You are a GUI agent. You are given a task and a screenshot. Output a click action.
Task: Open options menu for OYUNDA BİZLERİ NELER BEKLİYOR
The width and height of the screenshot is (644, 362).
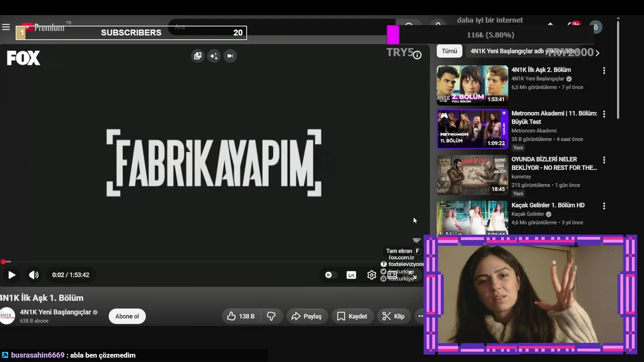pyautogui.click(x=604, y=160)
